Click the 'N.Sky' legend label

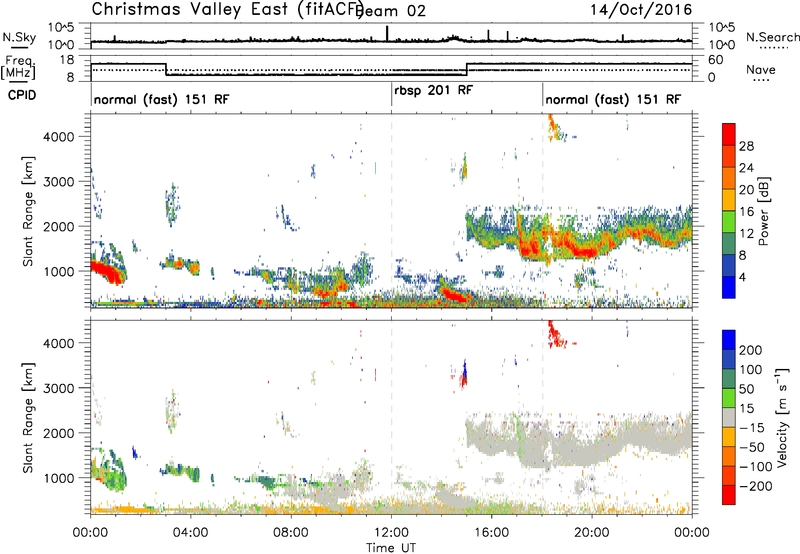pos(19,37)
